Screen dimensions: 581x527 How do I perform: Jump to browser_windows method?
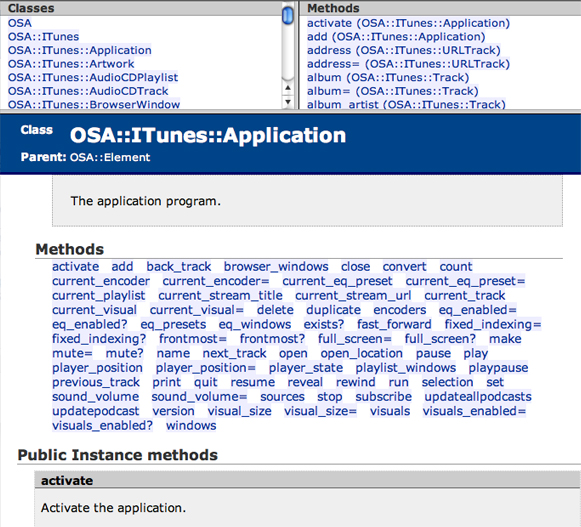[276, 267]
